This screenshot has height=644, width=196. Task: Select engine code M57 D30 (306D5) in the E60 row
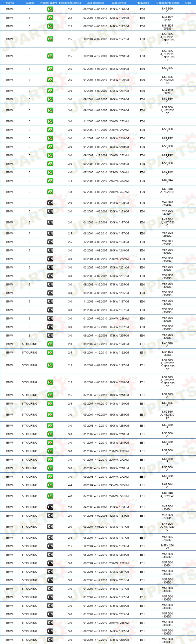167,319
